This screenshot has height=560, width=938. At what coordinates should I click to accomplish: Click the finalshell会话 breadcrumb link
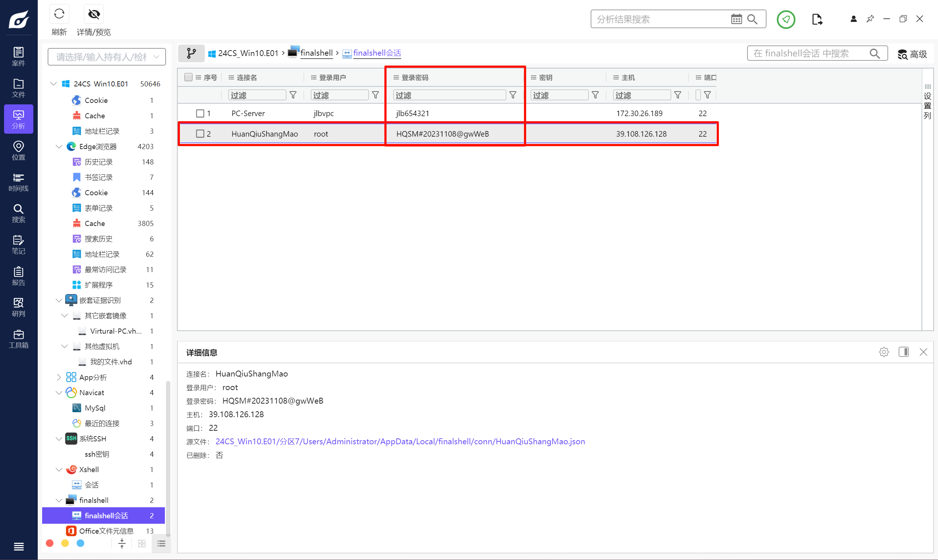(377, 53)
